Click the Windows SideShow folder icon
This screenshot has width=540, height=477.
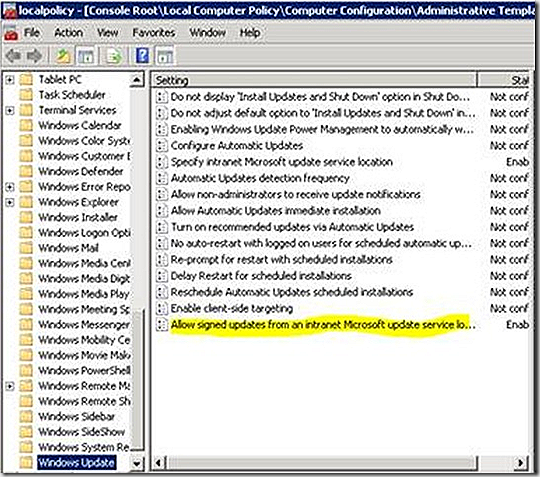pyautogui.click(x=26, y=432)
